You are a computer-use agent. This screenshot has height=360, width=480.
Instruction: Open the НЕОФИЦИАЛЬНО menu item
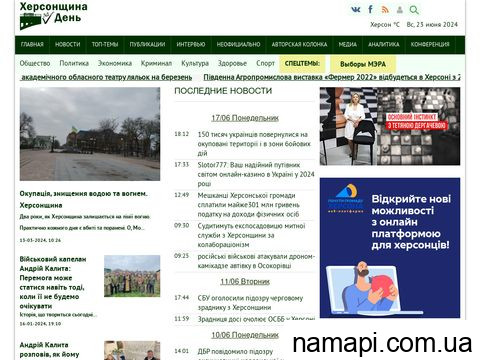[x=238, y=44]
